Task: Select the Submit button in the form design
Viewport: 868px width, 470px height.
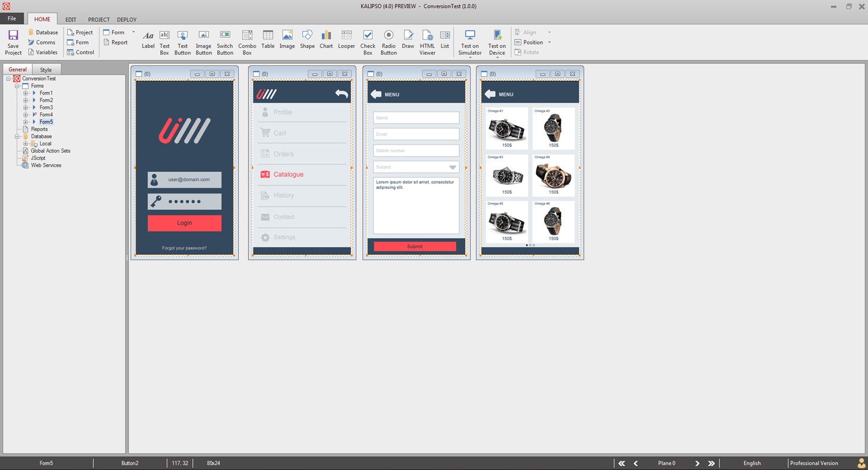Action: pos(415,246)
